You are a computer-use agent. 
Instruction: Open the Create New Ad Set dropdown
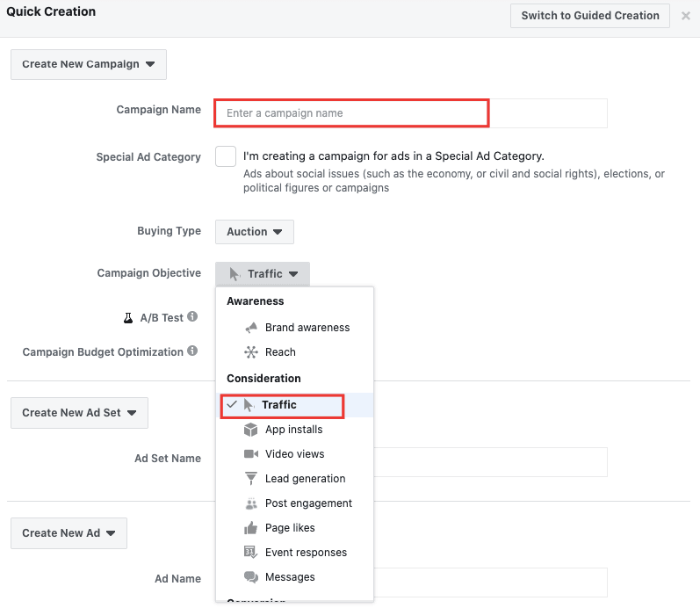pyautogui.click(x=79, y=413)
